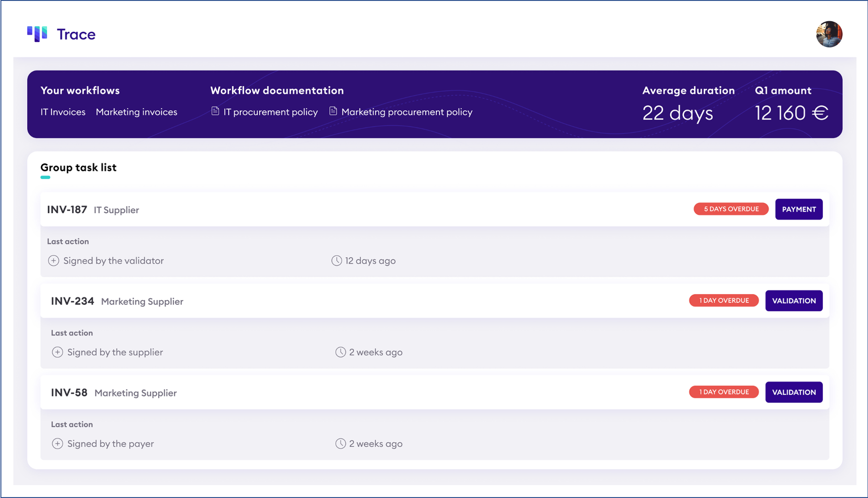Open Marketing procurement policy document
The image size is (868, 498).
click(x=407, y=112)
